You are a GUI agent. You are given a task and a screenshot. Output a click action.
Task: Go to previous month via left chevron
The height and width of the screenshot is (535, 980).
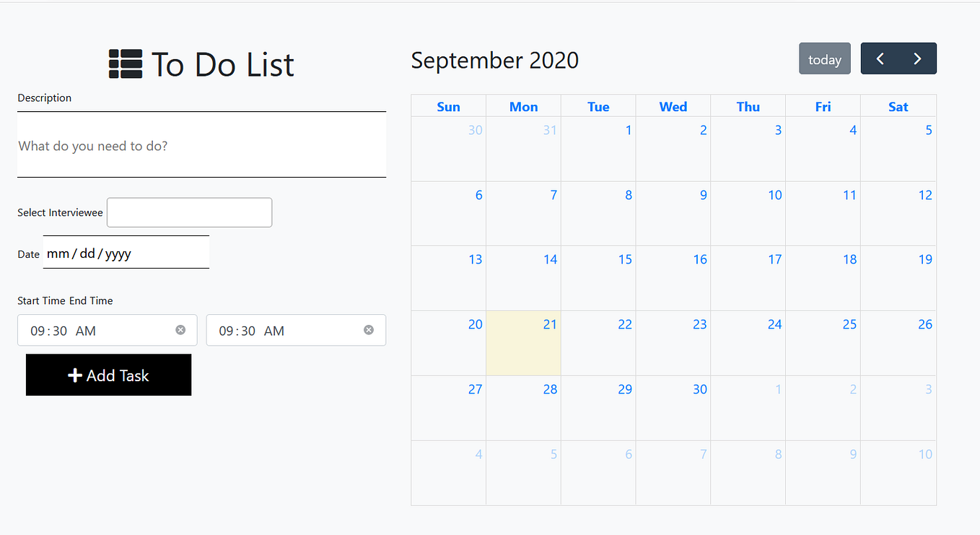coord(880,58)
